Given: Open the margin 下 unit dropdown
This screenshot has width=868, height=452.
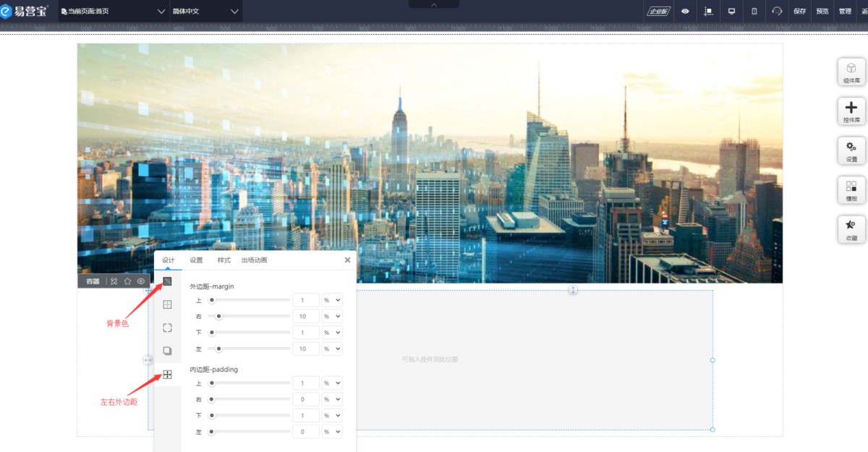Looking at the screenshot, I should tap(332, 333).
